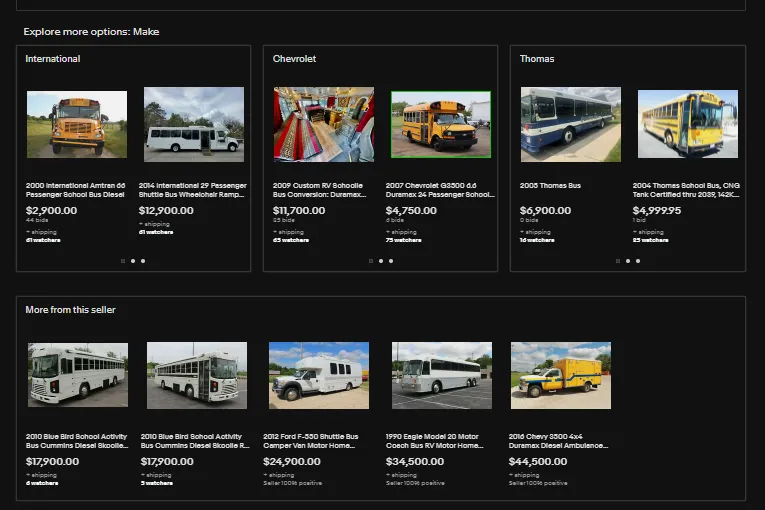Open the 2007 Chevrolet G3500 yellow bus photo
The height and width of the screenshot is (510, 765).
[441, 124]
